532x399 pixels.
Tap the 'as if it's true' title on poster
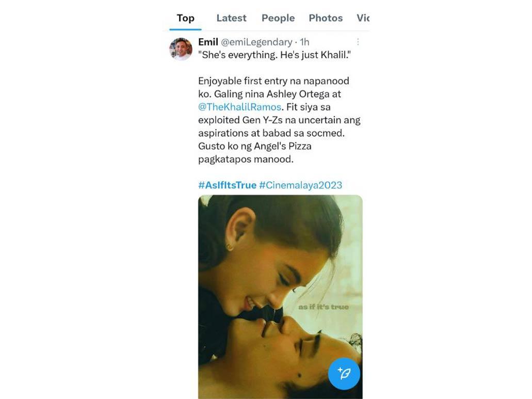324,307
